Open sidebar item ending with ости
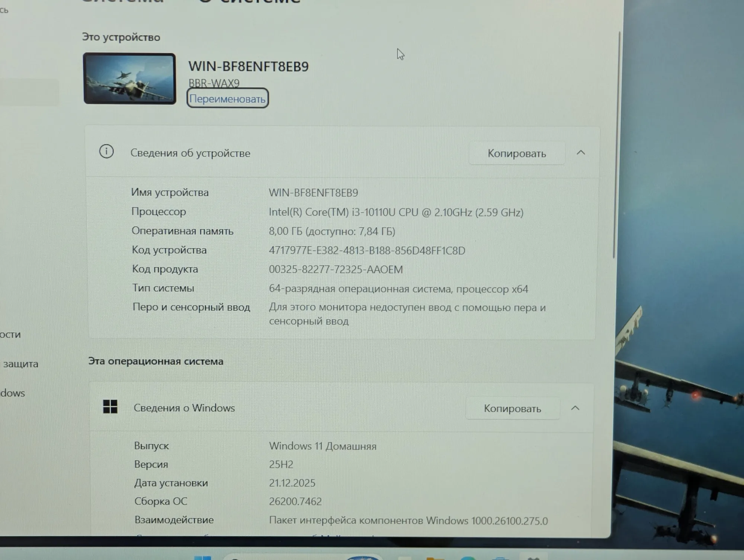The height and width of the screenshot is (560, 744). [x=10, y=334]
